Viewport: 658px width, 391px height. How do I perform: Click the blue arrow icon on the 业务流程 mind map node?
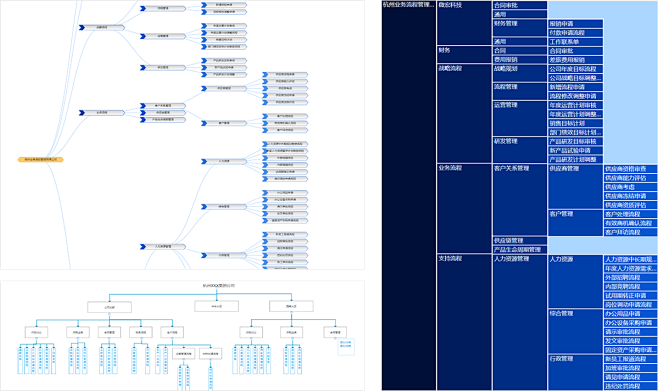point(82,113)
